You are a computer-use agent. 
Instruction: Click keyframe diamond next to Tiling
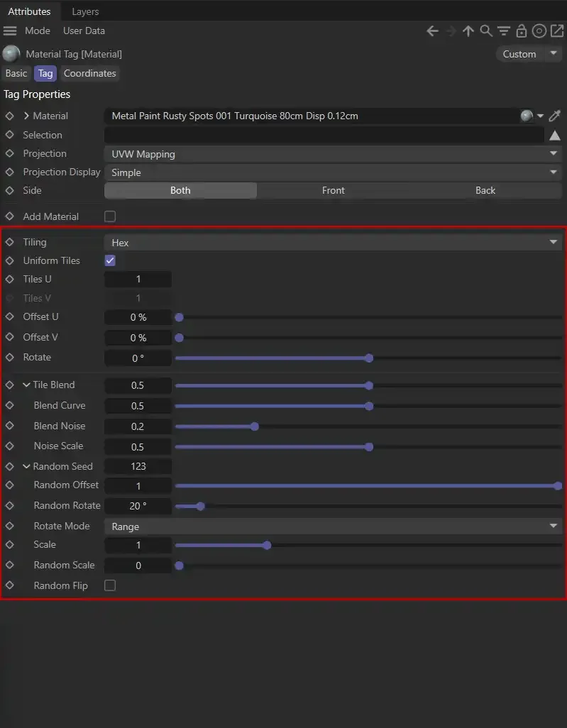coord(9,243)
